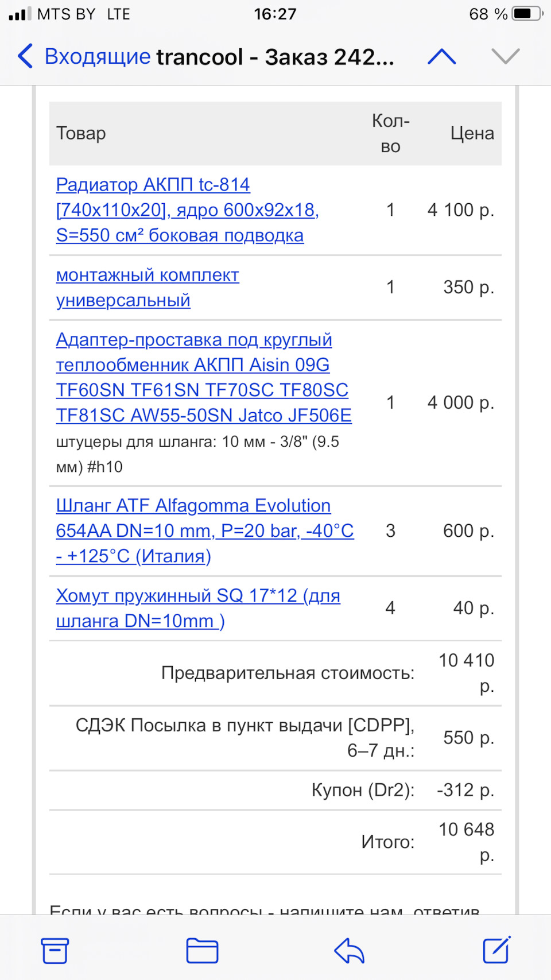Open the Move to Folder icon
This screenshot has height=980, width=551.
point(202,951)
